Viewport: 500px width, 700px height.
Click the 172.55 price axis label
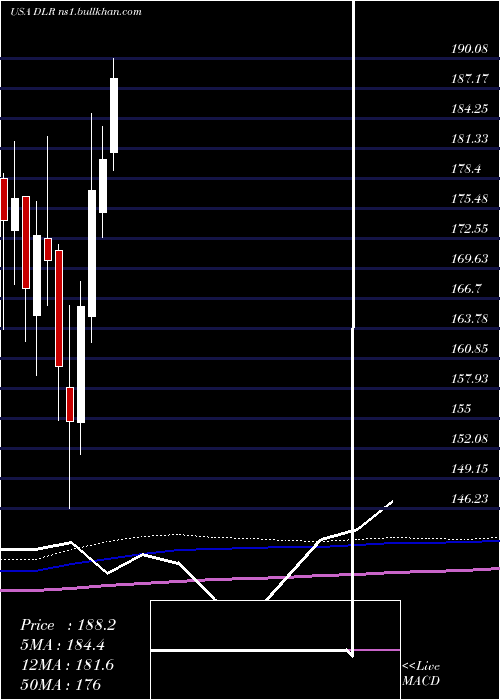[x=469, y=229]
